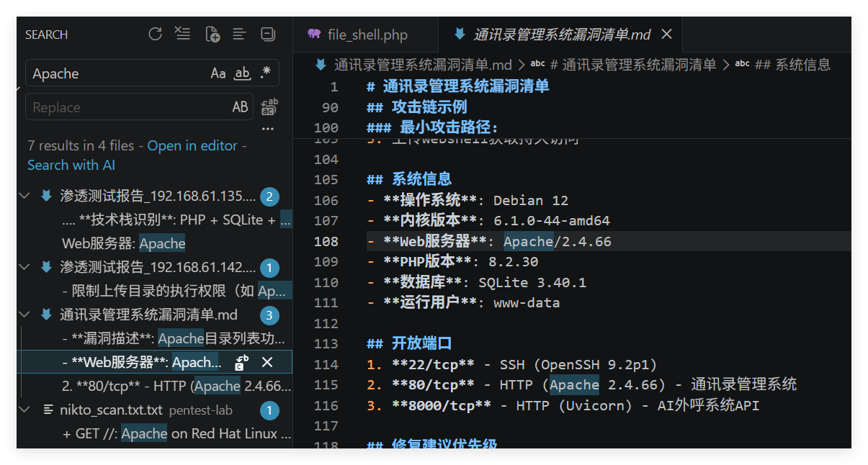868x465 pixels.
Task: Click line '内核版本: 6.1.0-44-amd64'
Action: pos(488,220)
